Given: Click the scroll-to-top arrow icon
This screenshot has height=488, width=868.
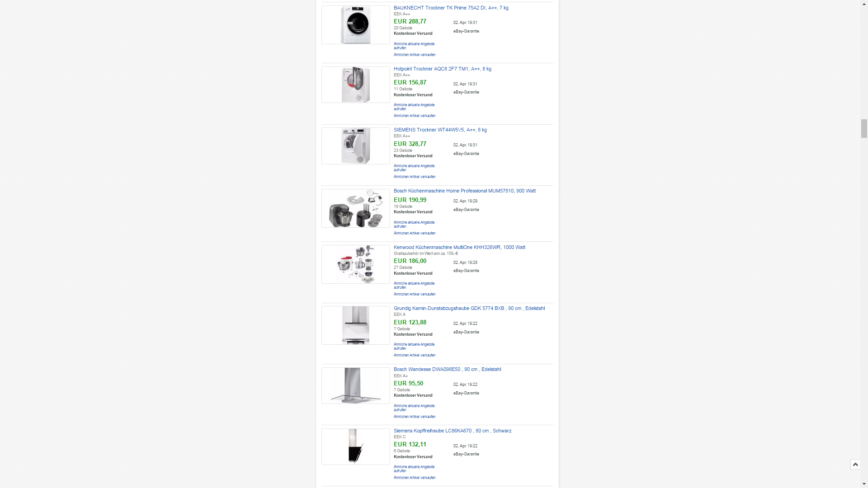Looking at the screenshot, I should click(855, 465).
